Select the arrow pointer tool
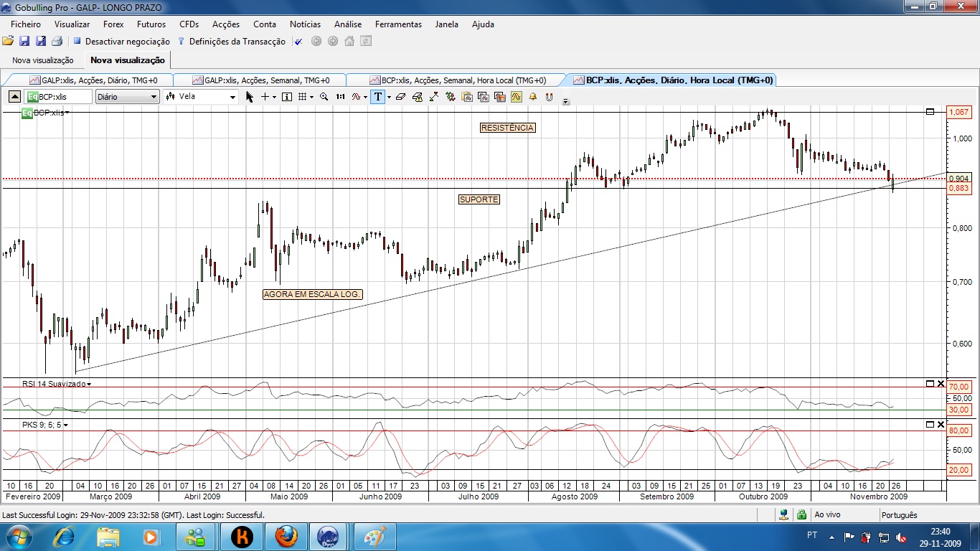980x551 pixels. click(x=249, y=97)
